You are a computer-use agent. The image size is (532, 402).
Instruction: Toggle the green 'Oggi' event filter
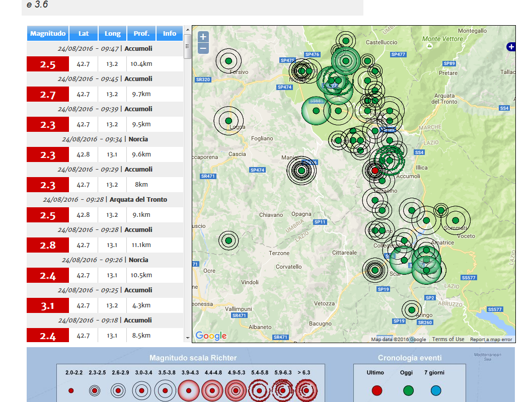tap(409, 390)
